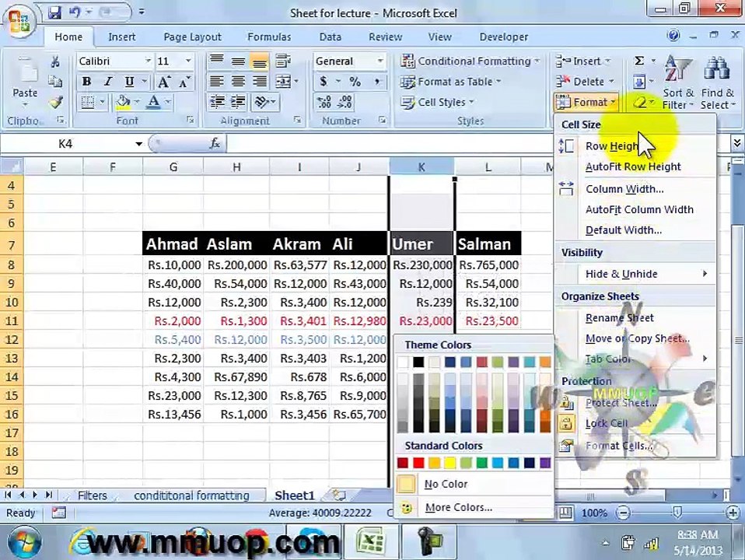
Task: Click the Decrease Font Size icon
Action: click(184, 82)
